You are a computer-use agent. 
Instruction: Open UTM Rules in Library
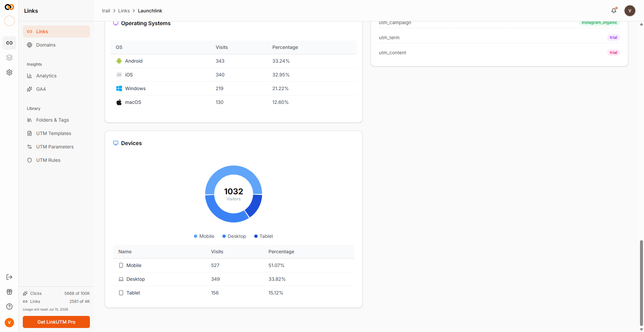click(56, 160)
